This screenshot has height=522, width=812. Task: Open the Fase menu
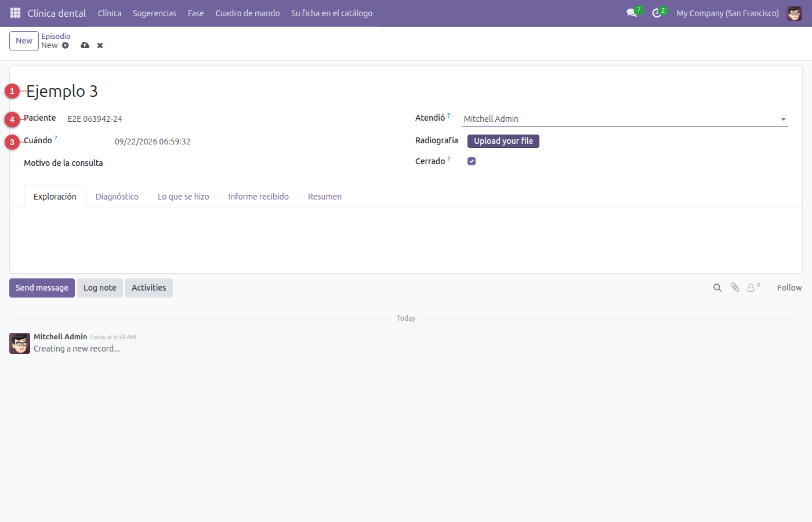tap(196, 13)
